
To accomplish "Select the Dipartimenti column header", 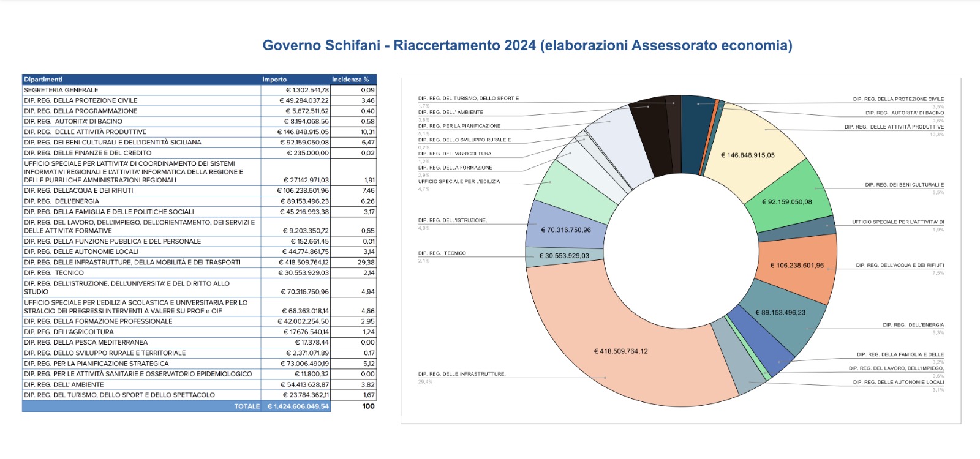I will (x=141, y=80).
